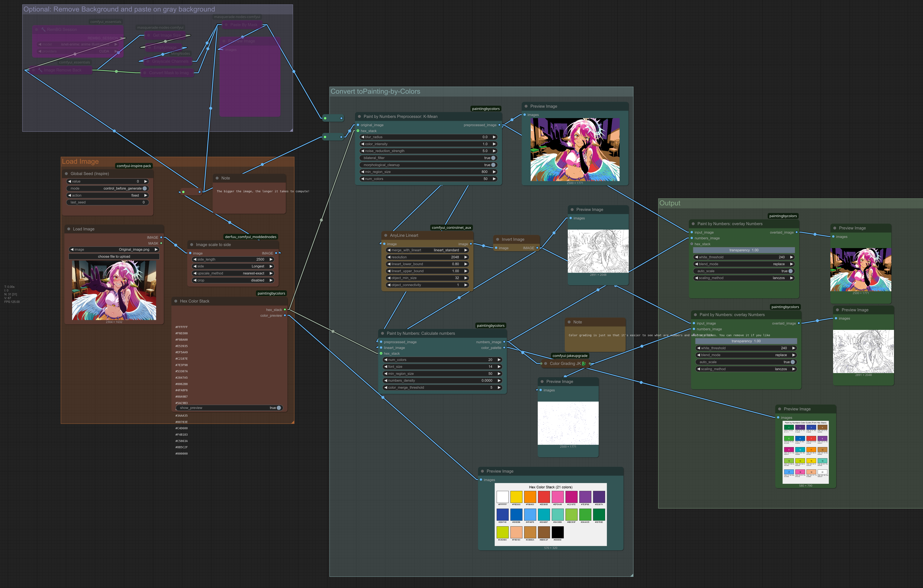
Task: Open scaling_method lanczos in lower overlay Numbers node
Action: point(746,369)
